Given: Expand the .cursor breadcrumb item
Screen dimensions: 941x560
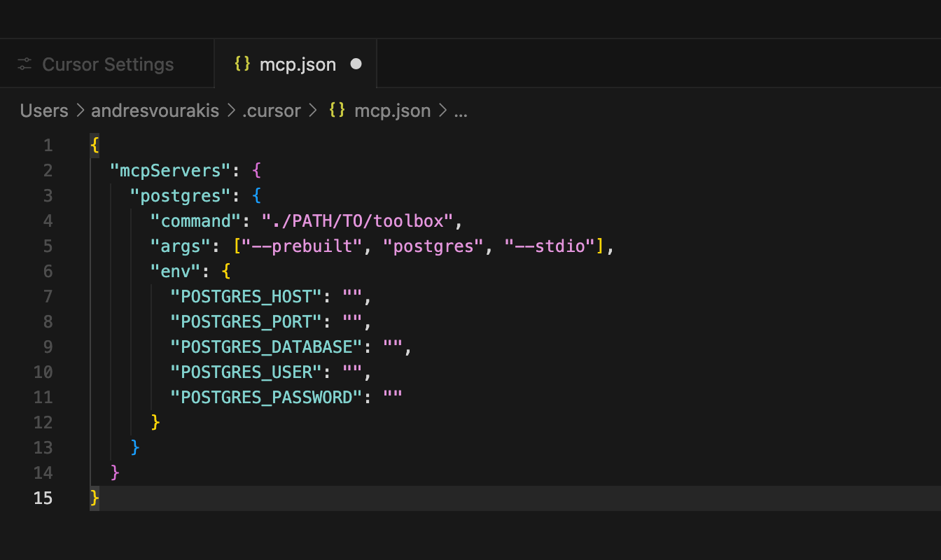Looking at the screenshot, I should (x=272, y=110).
